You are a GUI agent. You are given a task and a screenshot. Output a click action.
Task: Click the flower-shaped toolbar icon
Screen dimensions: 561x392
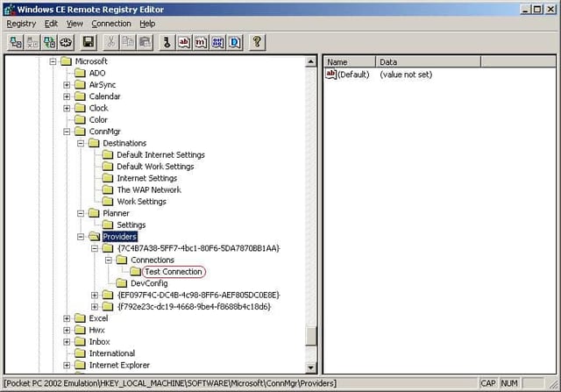[67, 42]
